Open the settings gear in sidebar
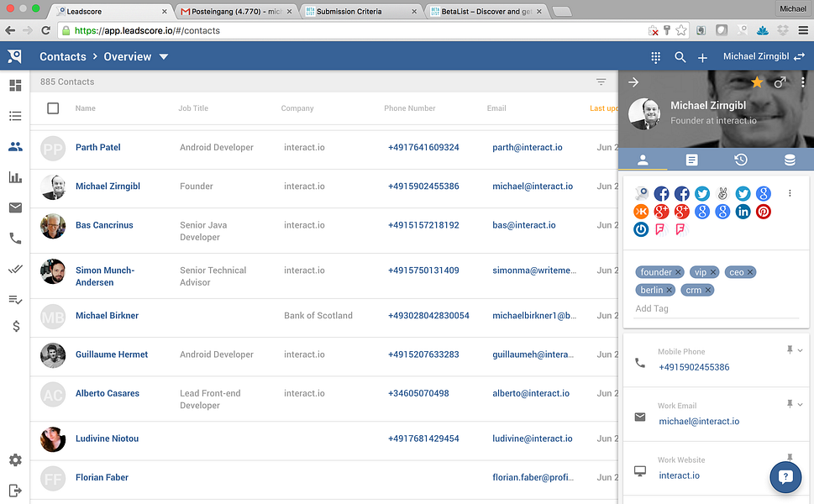814x504 pixels. 16,459
